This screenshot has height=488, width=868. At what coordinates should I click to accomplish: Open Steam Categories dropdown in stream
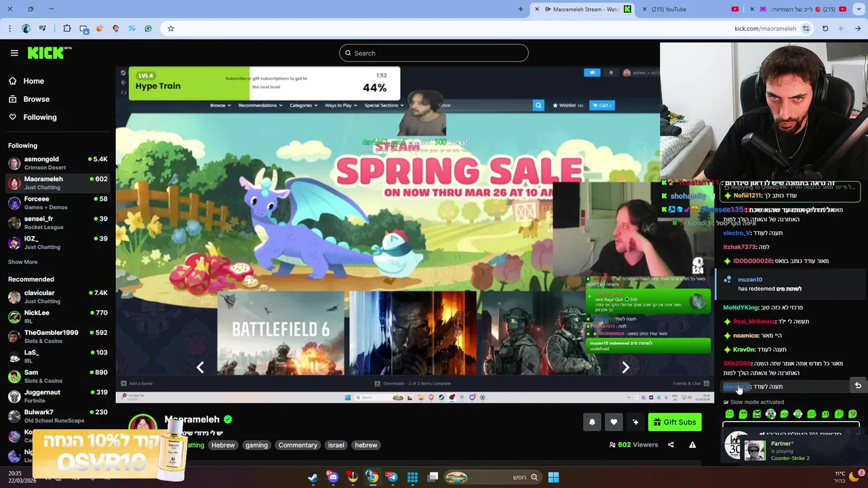303,105
